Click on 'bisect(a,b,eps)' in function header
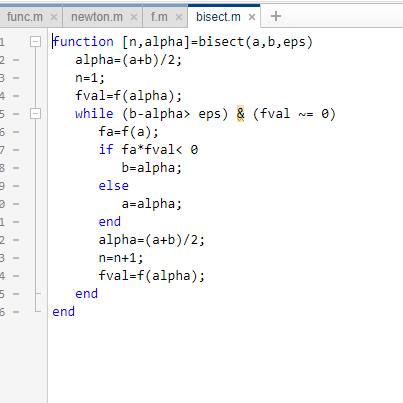 click(x=256, y=42)
